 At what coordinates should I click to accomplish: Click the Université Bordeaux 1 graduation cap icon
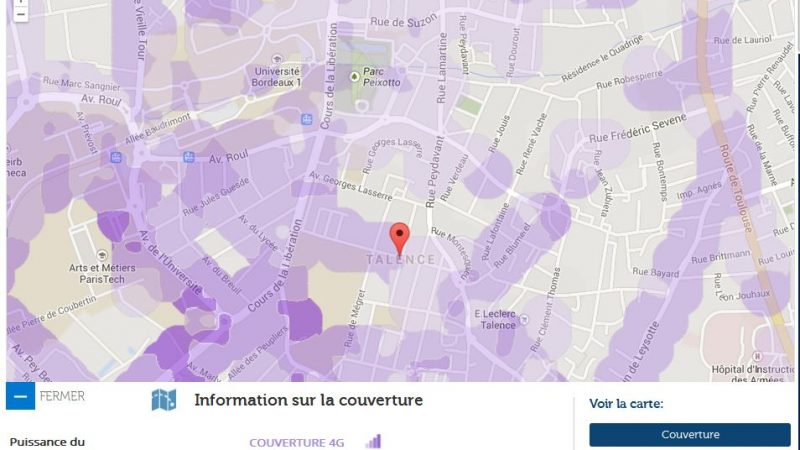(277, 59)
